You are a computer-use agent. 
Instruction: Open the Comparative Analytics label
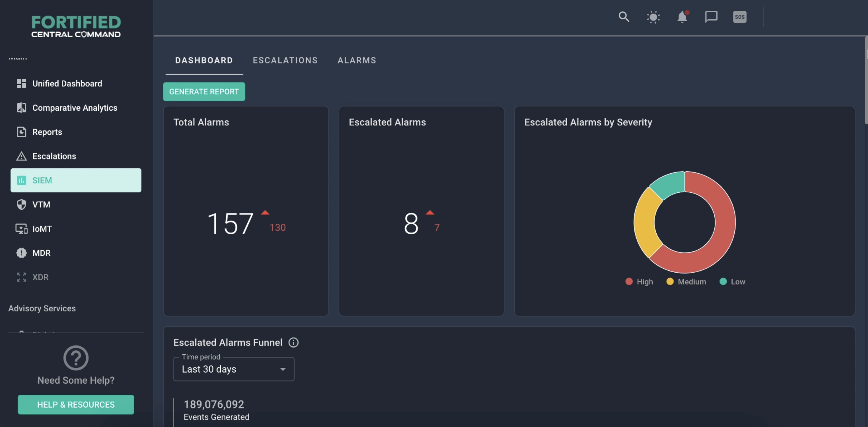75,108
